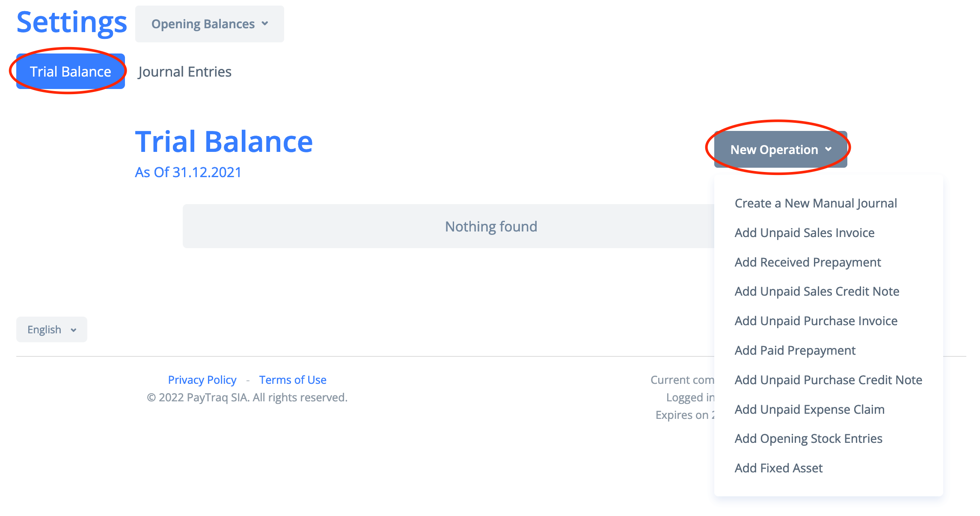The width and height of the screenshot is (980, 516).
Task: Select Add Unpaid Purchase Invoice
Action: pos(816,321)
